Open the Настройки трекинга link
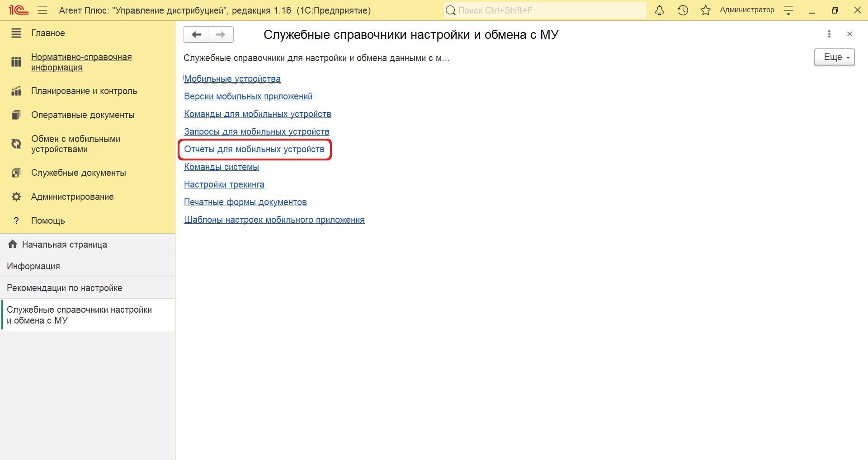 [x=224, y=184]
